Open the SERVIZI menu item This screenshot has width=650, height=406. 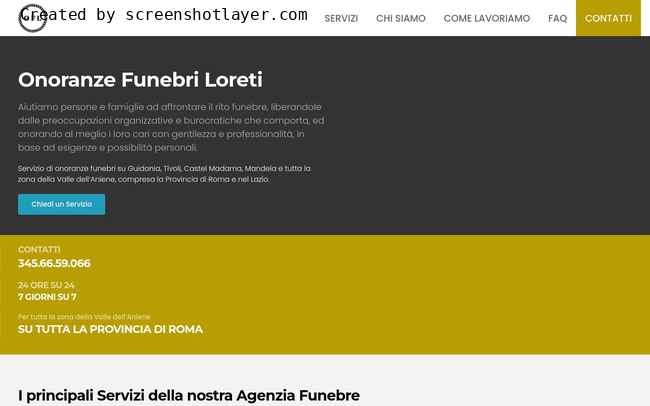pyautogui.click(x=341, y=18)
